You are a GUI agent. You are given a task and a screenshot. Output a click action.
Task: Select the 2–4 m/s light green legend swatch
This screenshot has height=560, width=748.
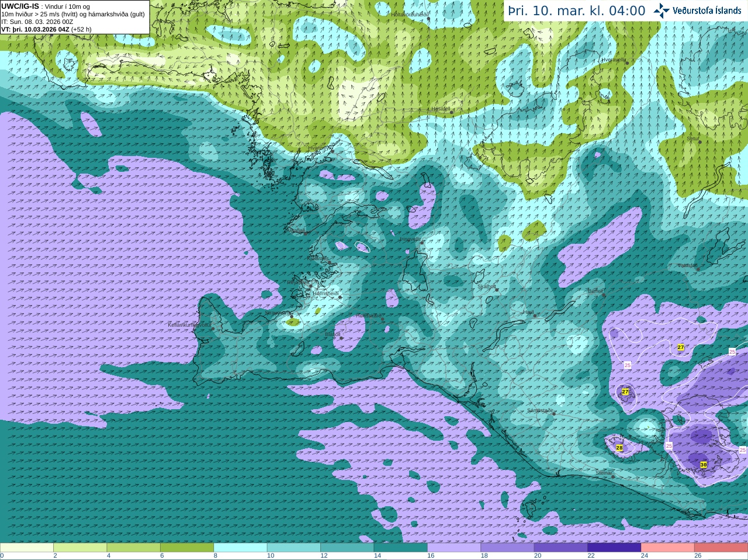[x=80, y=548]
